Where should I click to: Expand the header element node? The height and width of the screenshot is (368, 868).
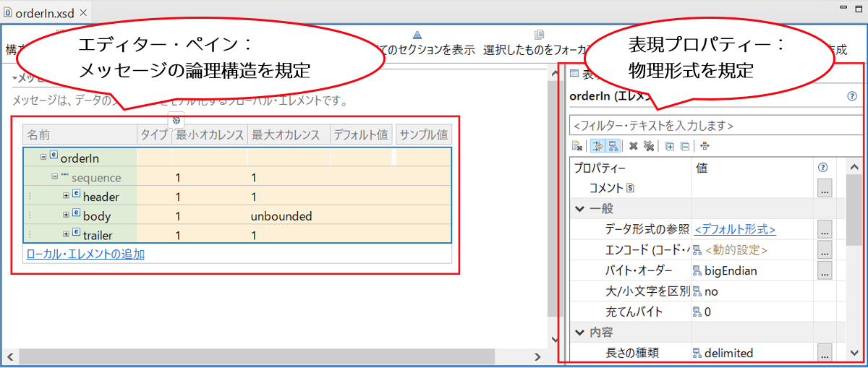click(66, 196)
